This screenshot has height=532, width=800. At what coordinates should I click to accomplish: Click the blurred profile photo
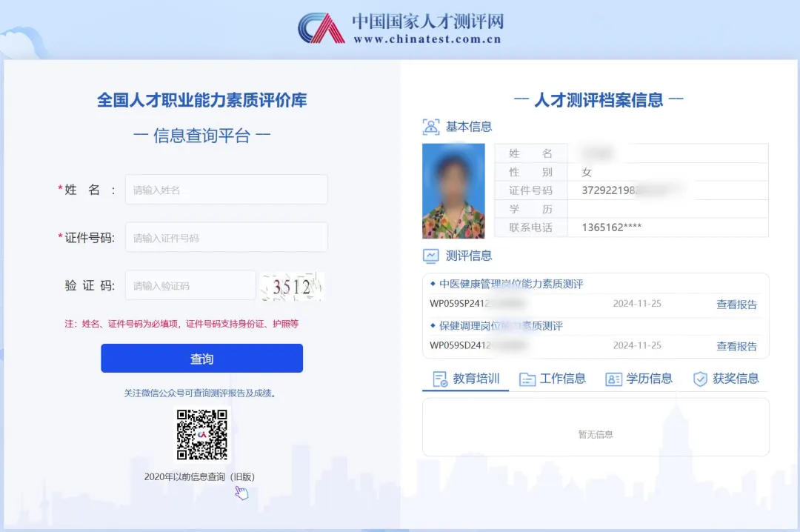tap(453, 190)
